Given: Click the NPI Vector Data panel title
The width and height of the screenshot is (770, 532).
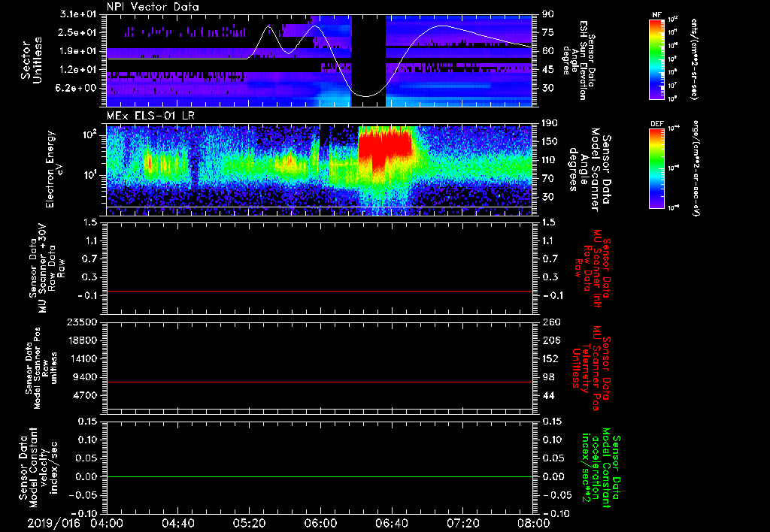Looking at the screenshot, I should pos(153,7).
